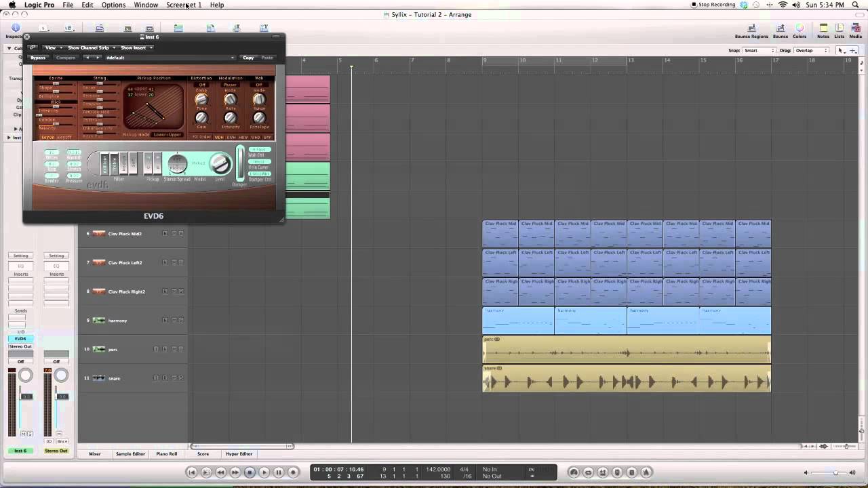868x488 pixels.
Task: Click the Clav Pluck Mid2 track icon
Action: point(99,234)
